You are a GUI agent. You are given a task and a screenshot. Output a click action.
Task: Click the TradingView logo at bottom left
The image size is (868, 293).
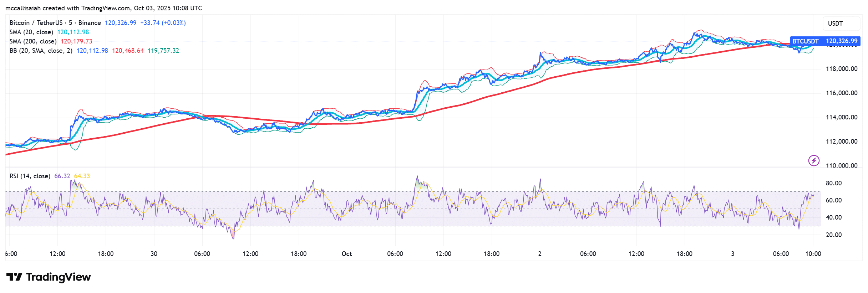[x=49, y=277]
